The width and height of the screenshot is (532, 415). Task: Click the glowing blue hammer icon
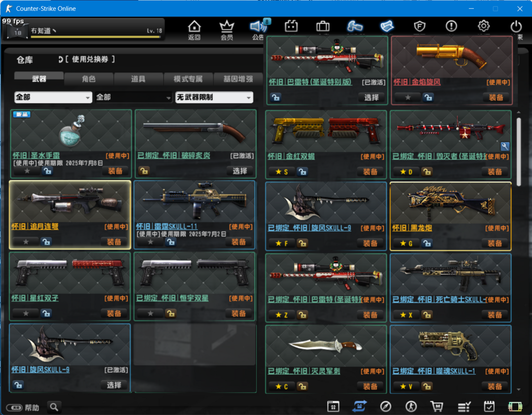pyautogui.click(x=355, y=26)
